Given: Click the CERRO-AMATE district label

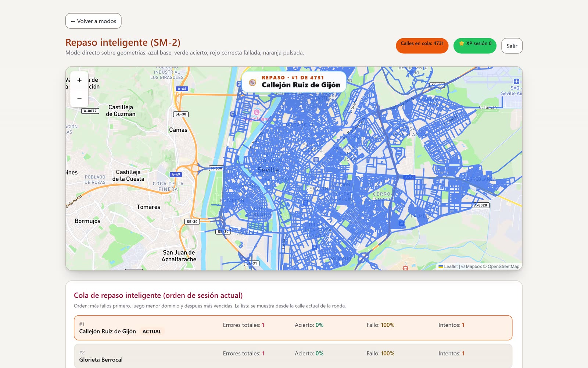Looking at the screenshot, I should [x=382, y=197].
